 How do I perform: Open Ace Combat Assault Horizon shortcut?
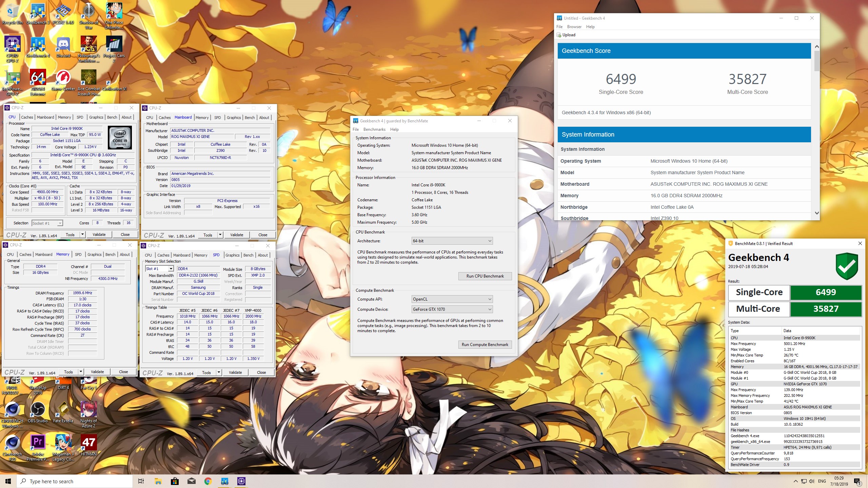(88, 82)
